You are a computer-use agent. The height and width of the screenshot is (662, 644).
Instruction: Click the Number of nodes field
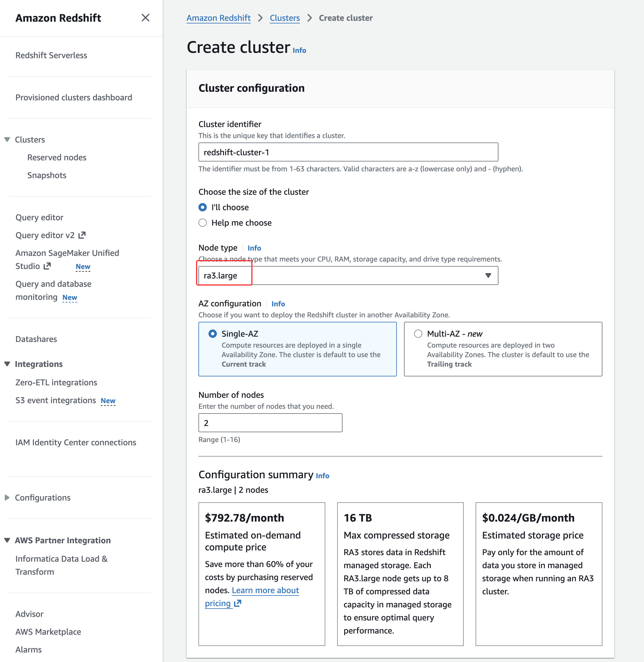click(x=270, y=423)
